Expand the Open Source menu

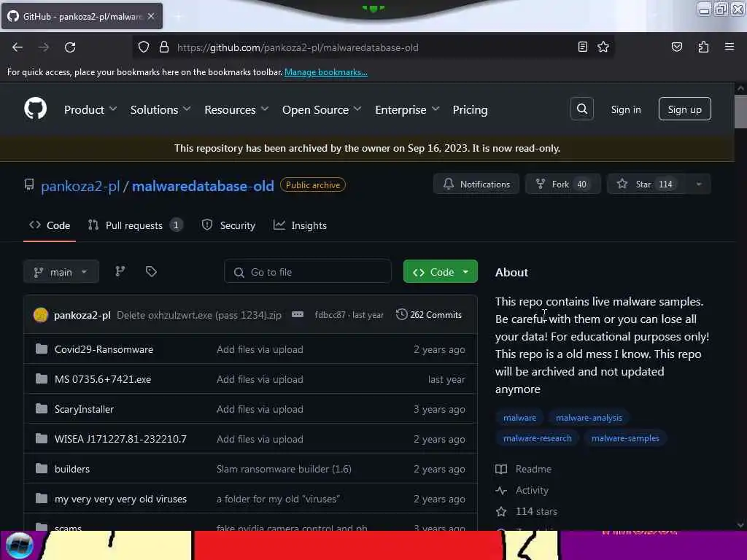pyautogui.click(x=322, y=109)
